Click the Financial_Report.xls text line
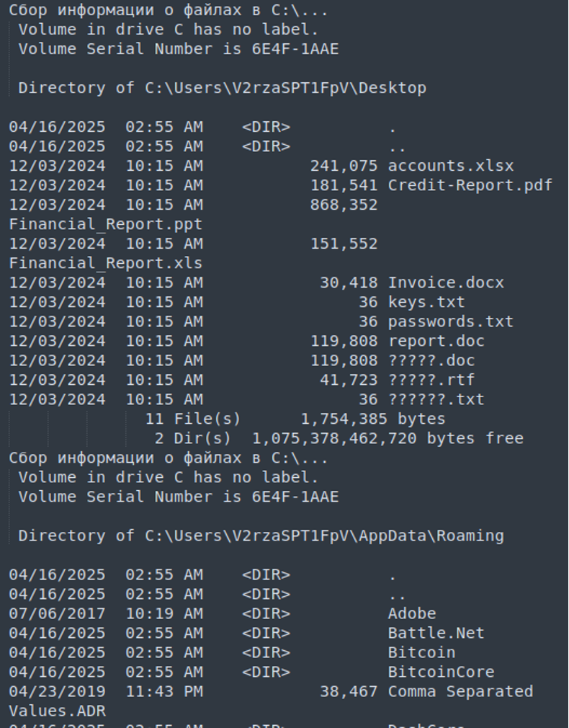The width and height of the screenshot is (569, 728). coord(105,263)
